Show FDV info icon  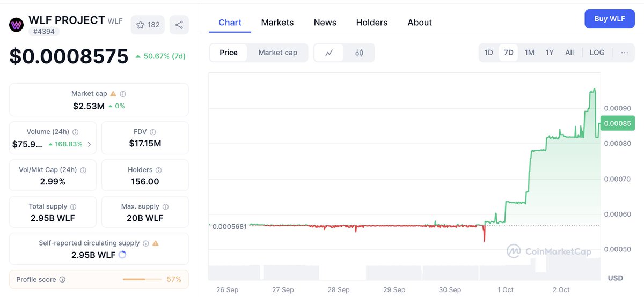coord(153,132)
